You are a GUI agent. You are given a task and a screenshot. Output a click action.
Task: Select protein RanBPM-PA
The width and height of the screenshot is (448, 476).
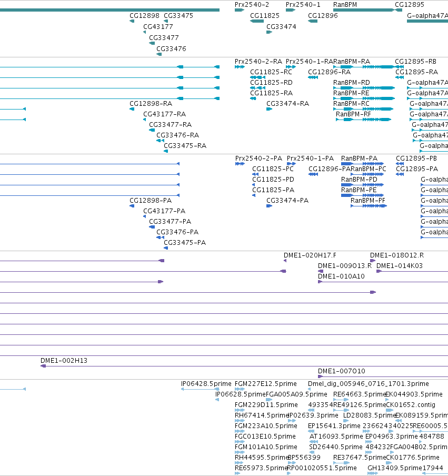(x=359, y=158)
